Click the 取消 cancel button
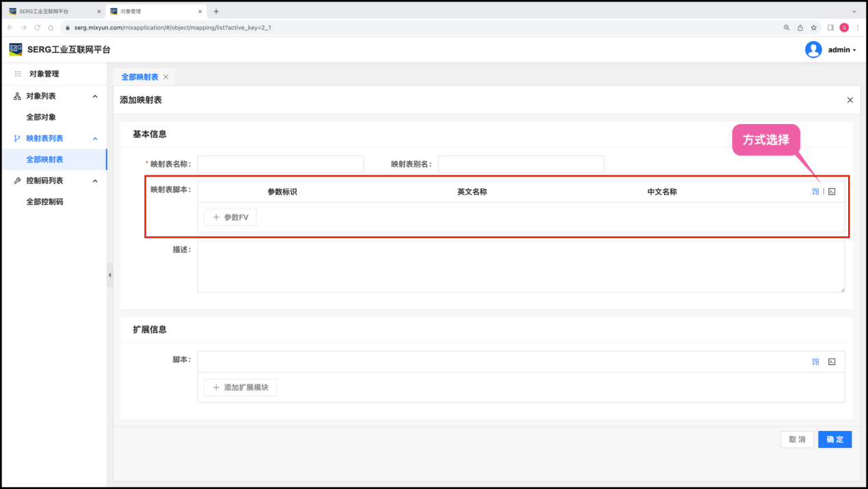 tap(797, 440)
